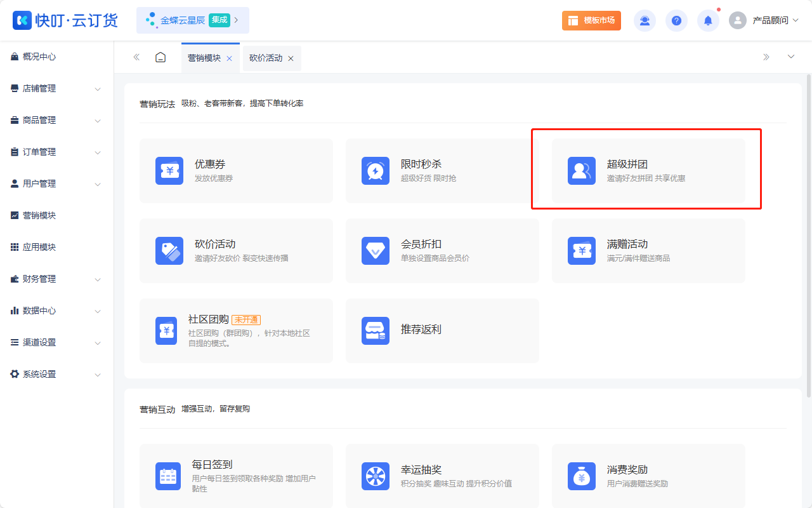
Task: Click the collapse tabs left double-arrow
Action: (x=136, y=57)
